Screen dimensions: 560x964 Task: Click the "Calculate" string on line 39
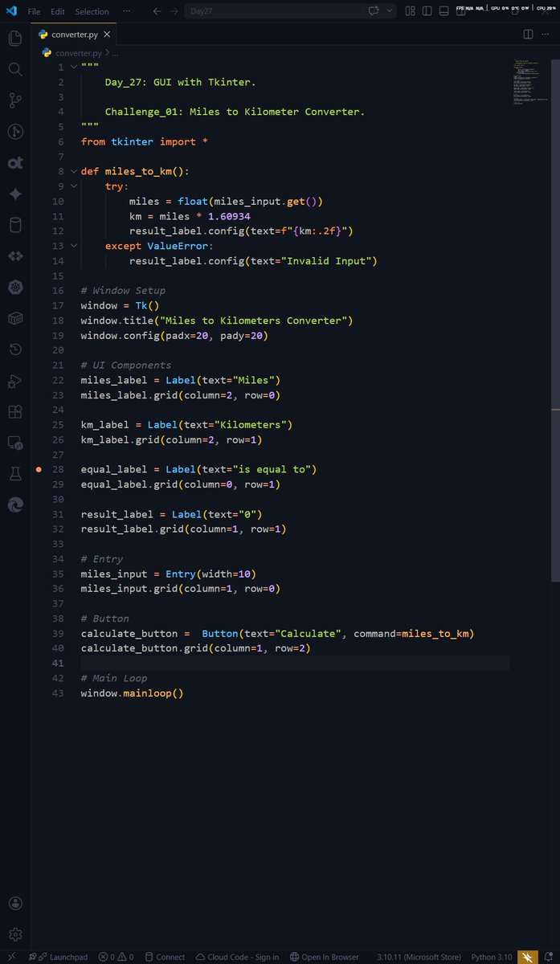(x=306, y=633)
